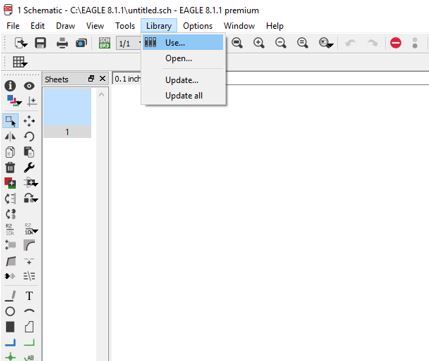Select the Miter tool
The width and height of the screenshot is (429, 361).
pos(29,246)
